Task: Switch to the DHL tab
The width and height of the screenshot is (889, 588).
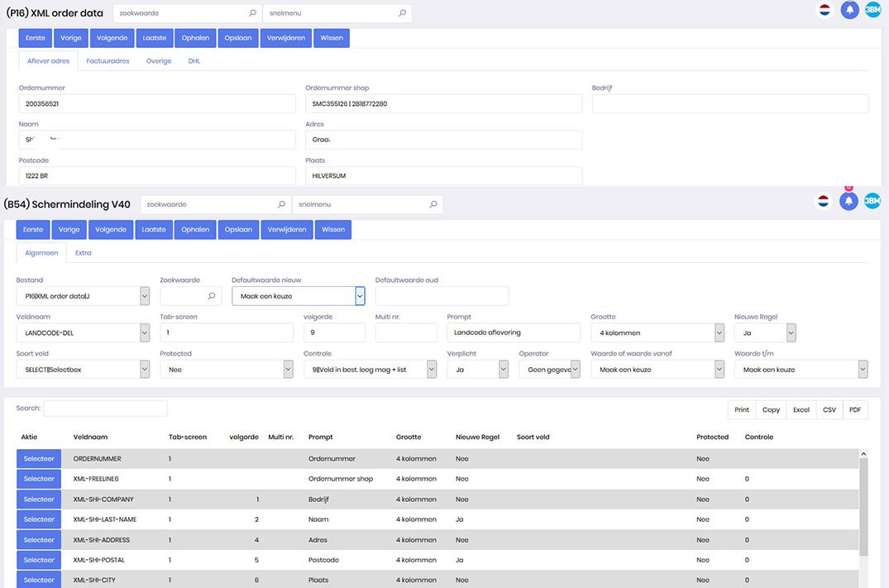Action: click(194, 61)
